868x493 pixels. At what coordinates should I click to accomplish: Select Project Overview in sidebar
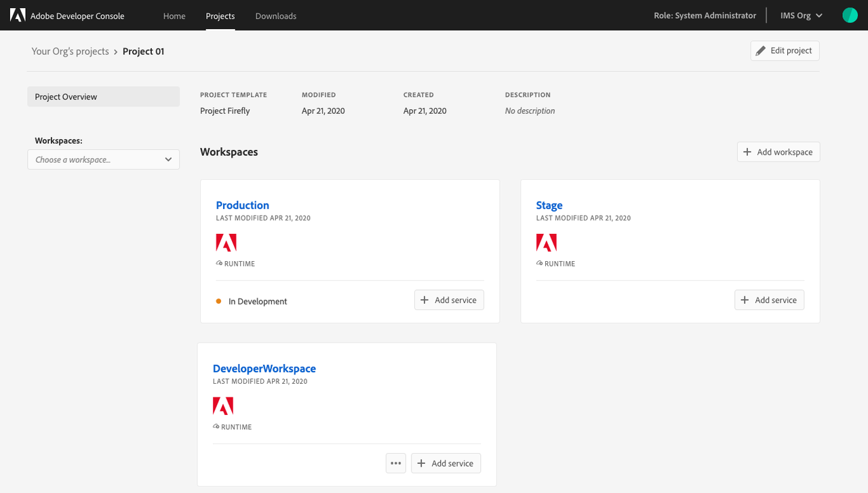point(104,96)
